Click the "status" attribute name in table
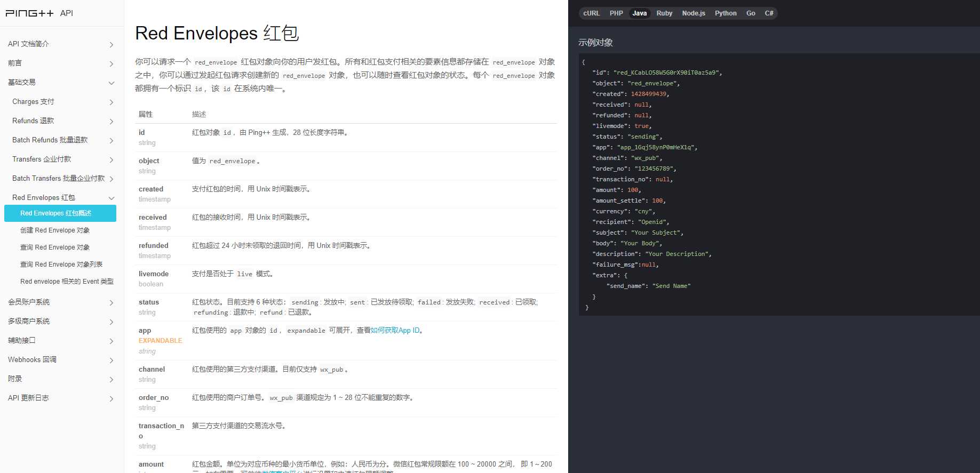Viewport: 980px width, 473px height. (149, 302)
